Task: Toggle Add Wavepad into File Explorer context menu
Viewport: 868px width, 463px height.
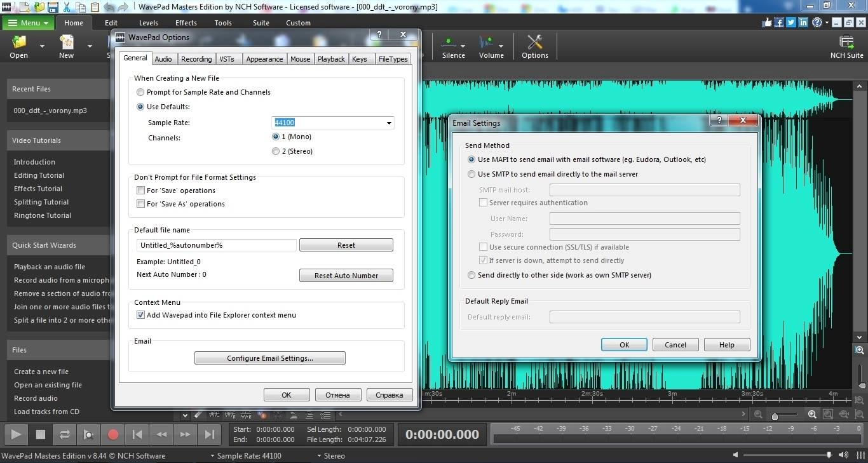Action: pyautogui.click(x=141, y=315)
